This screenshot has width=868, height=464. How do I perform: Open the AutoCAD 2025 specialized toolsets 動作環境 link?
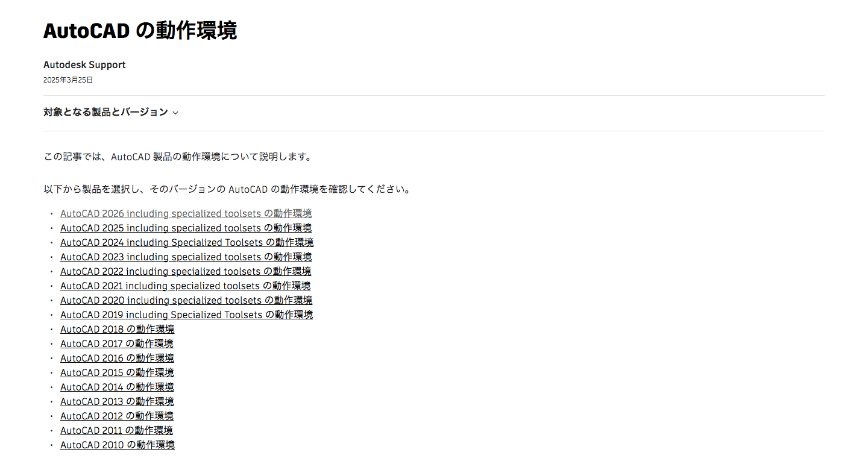(x=186, y=228)
